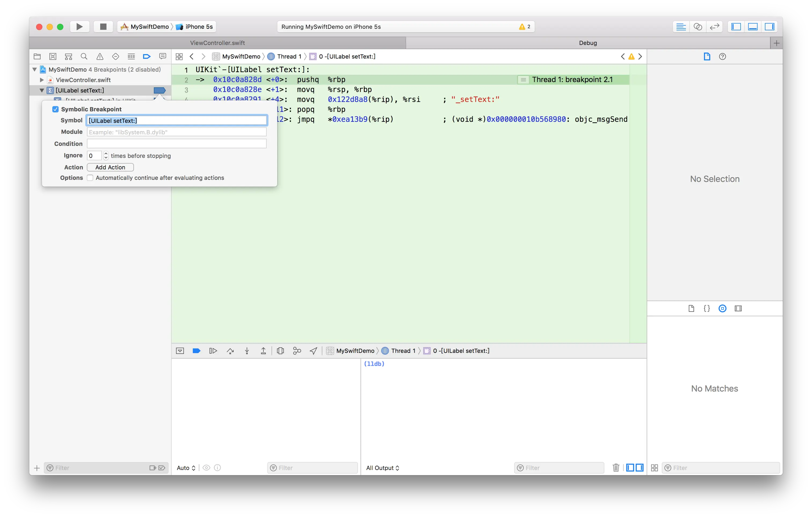812x517 pixels.
Task: Clear the console with trash icon
Action: [x=616, y=467]
